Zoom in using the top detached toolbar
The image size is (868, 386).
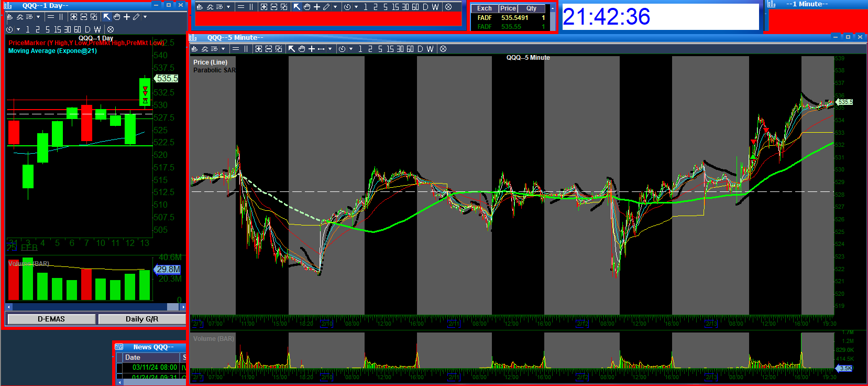point(264,7)
